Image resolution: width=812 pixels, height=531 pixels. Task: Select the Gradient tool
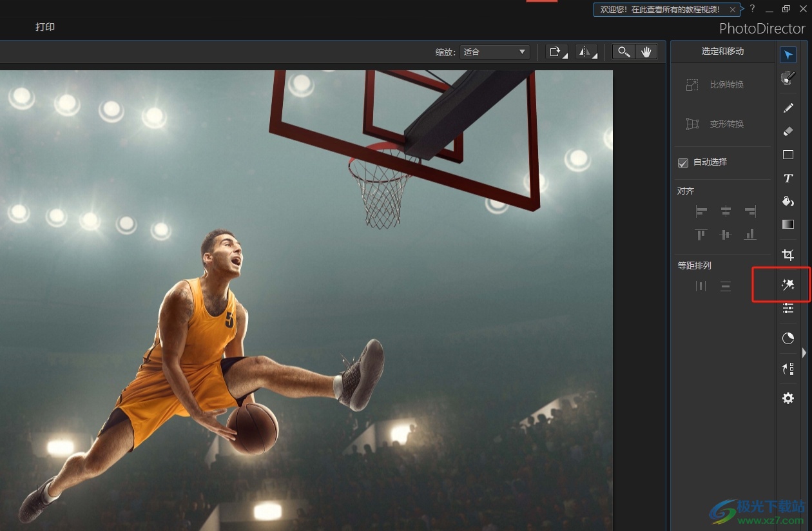[788, 224]
